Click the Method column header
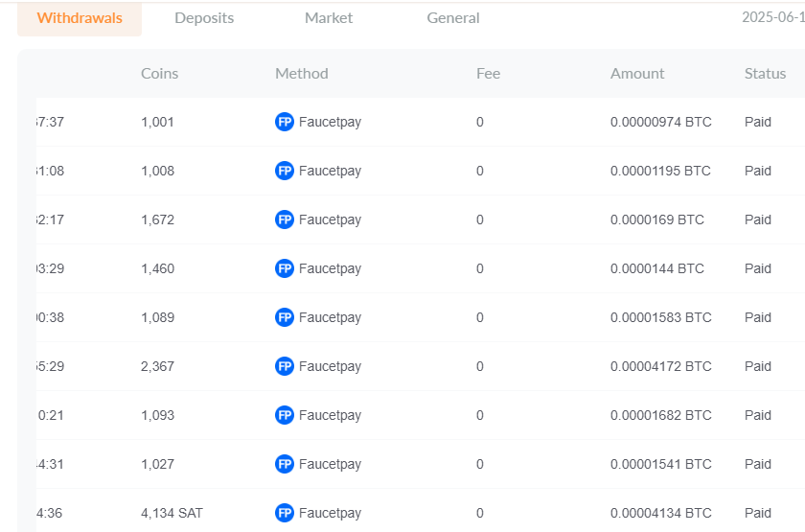Viewport: 805px width, 532px height. click(301, 74)
